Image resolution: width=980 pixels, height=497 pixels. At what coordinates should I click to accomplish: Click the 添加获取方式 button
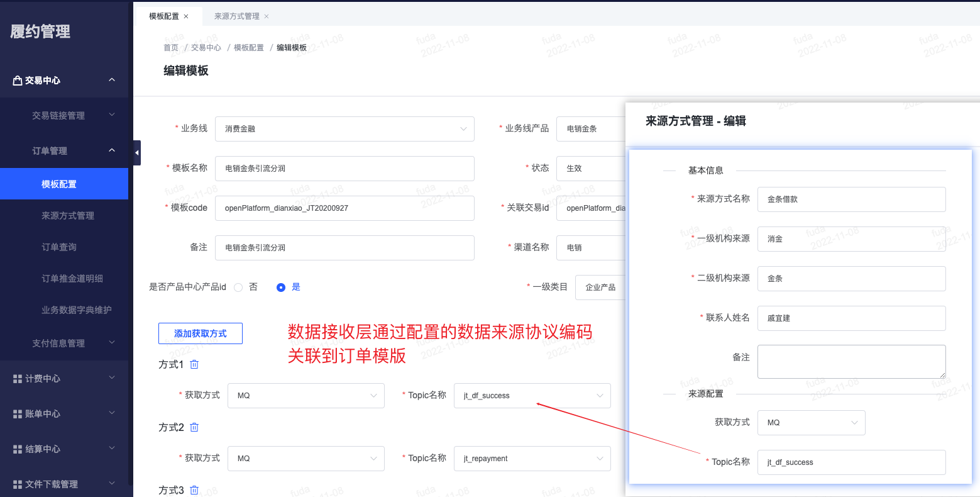click(x=201, y=333)
